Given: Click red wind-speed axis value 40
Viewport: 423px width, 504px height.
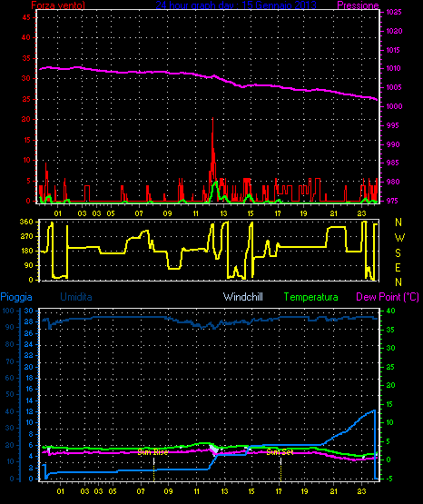Looking at the screenshot, I should (x=26, y=37).
